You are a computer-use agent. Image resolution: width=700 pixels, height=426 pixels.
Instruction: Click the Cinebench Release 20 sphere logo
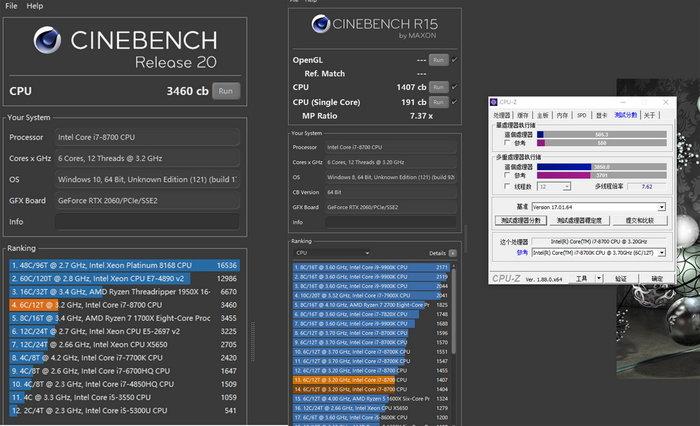(47, 40)
